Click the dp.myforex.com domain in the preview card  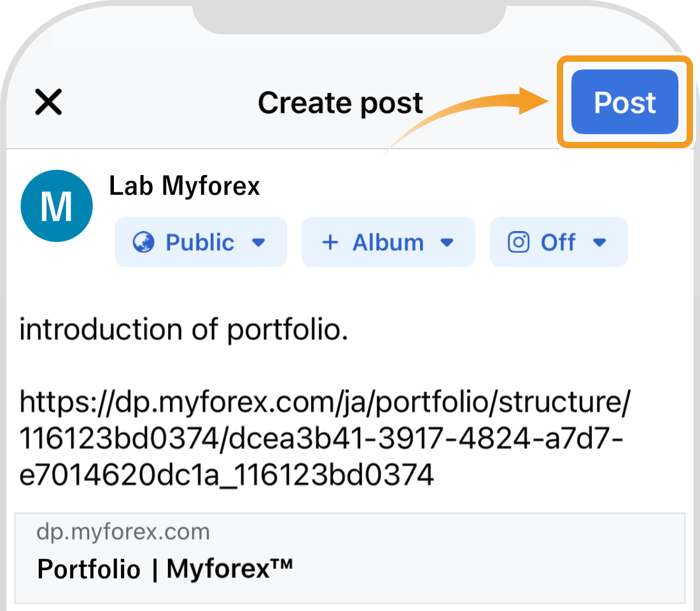coord(123,532)
